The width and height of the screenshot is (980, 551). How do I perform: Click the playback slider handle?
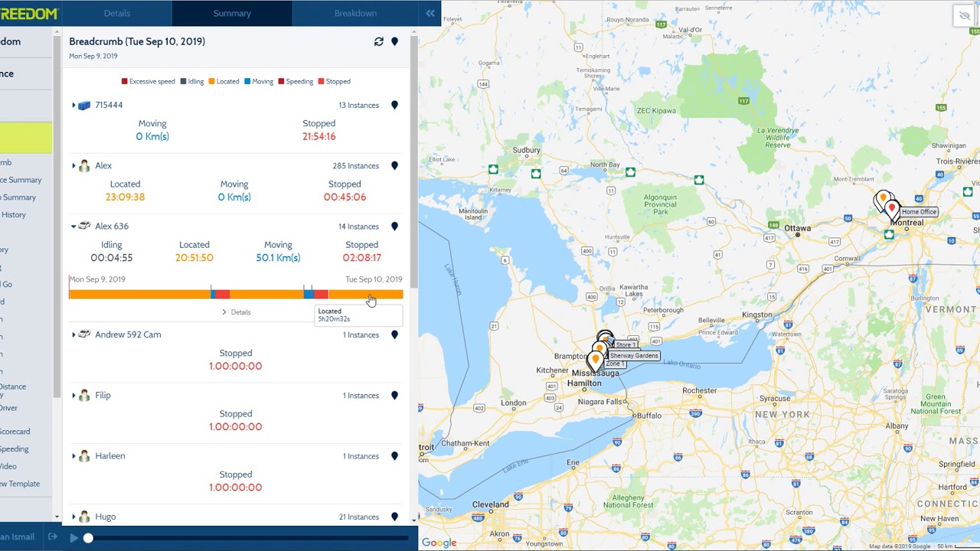pos(88,538)
